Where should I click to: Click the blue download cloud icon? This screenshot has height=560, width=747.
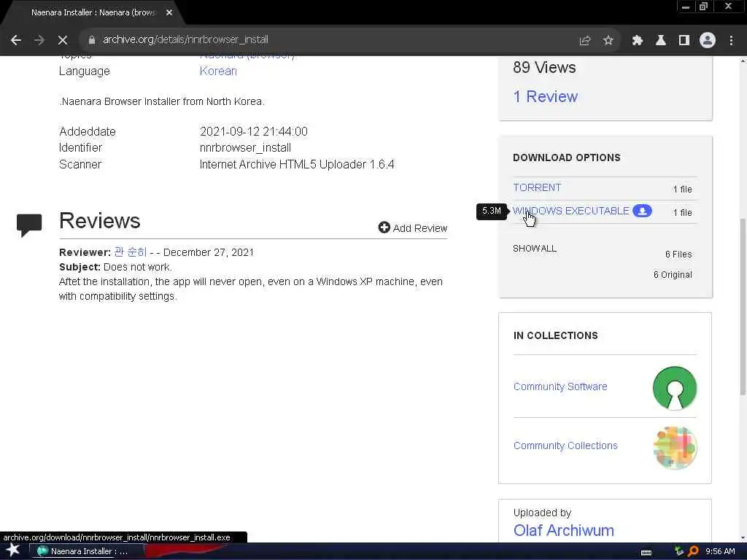point(642,211)
